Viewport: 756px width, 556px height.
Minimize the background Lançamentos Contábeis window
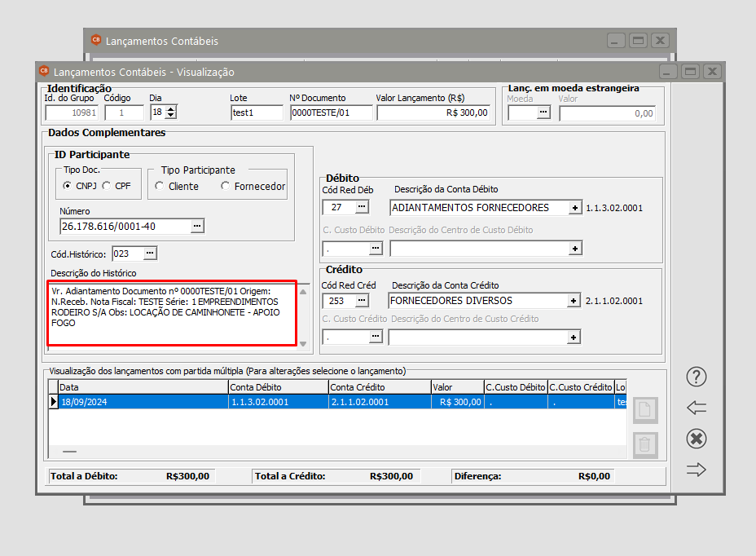(616, 41)
